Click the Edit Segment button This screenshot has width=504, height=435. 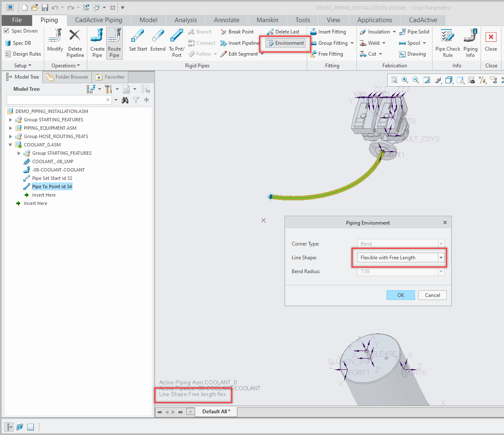pos(239,54)
